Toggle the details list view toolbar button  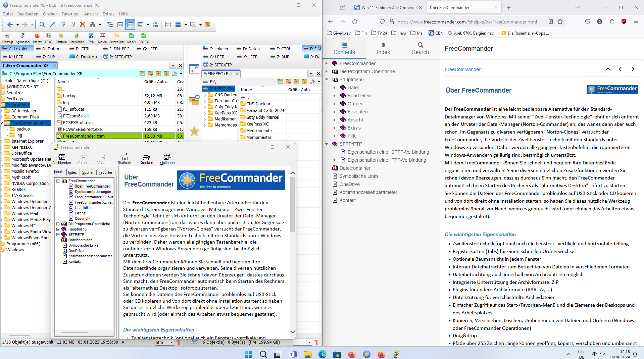pos(130,24)
